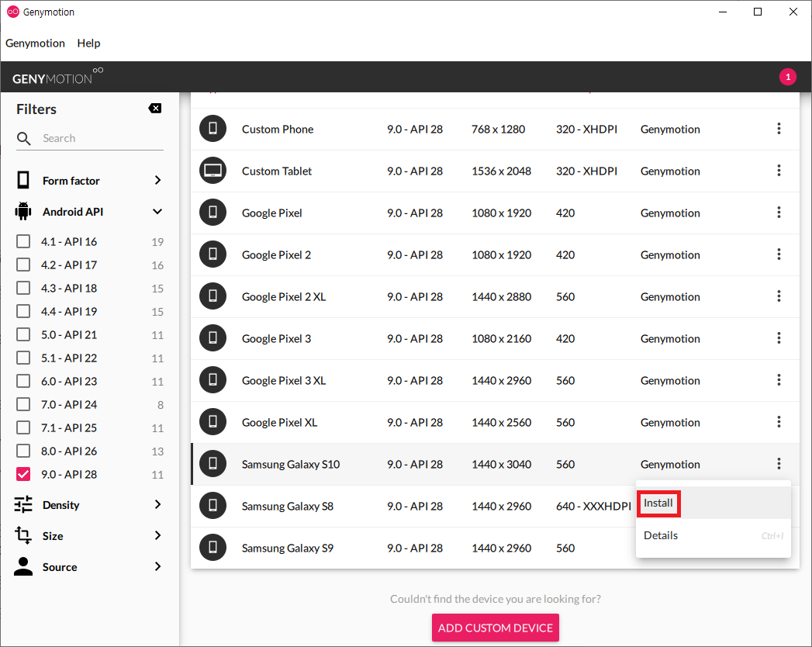The image size is (812, 647).
Task: Click resolution 1440 x 3040 of Galaxy S10
Action: click(501, 464)
